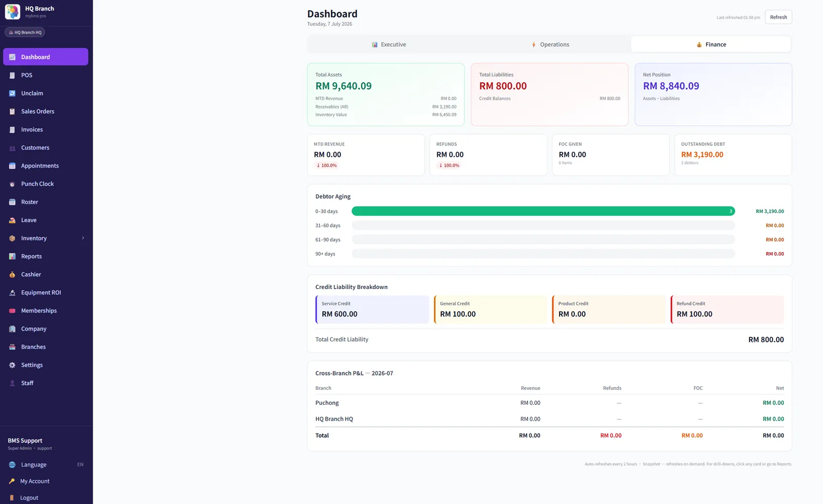Click the Refund Credit RM 100.00 tile
Viewport: 823px width, 504px height.
(x=727, y=310)
